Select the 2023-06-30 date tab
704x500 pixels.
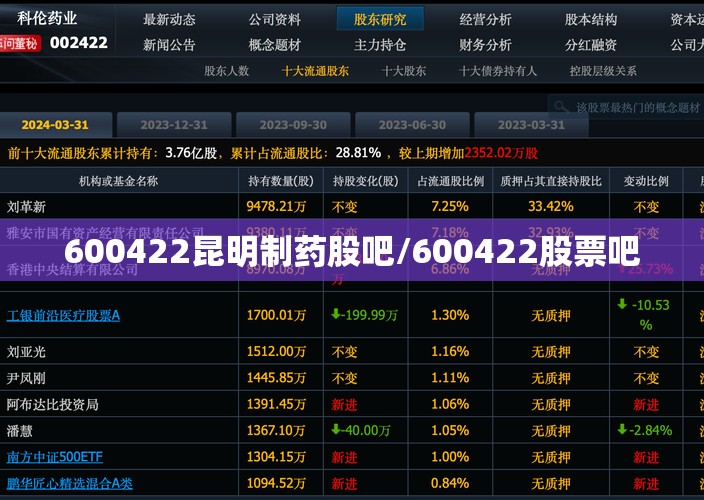pos(412,125)
